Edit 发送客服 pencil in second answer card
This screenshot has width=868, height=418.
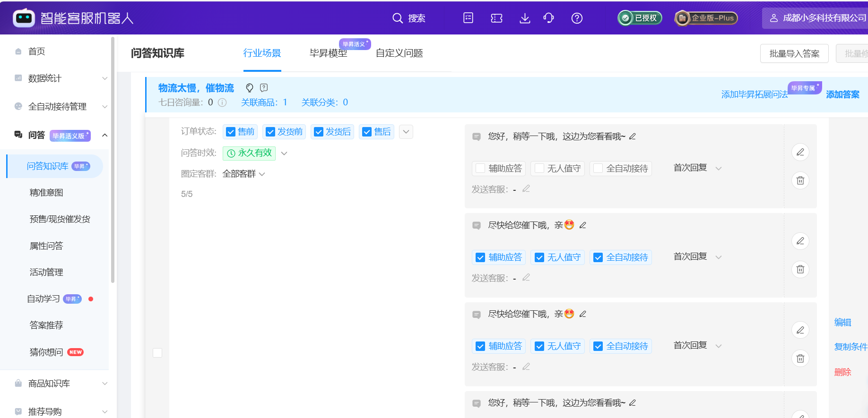(526, 278)
